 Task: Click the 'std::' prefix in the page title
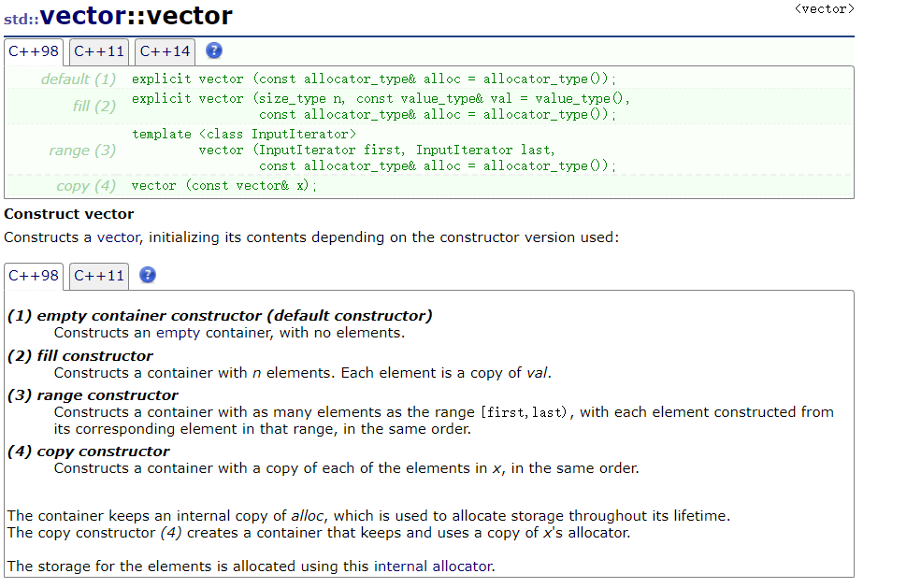click(x=22, y=20)
